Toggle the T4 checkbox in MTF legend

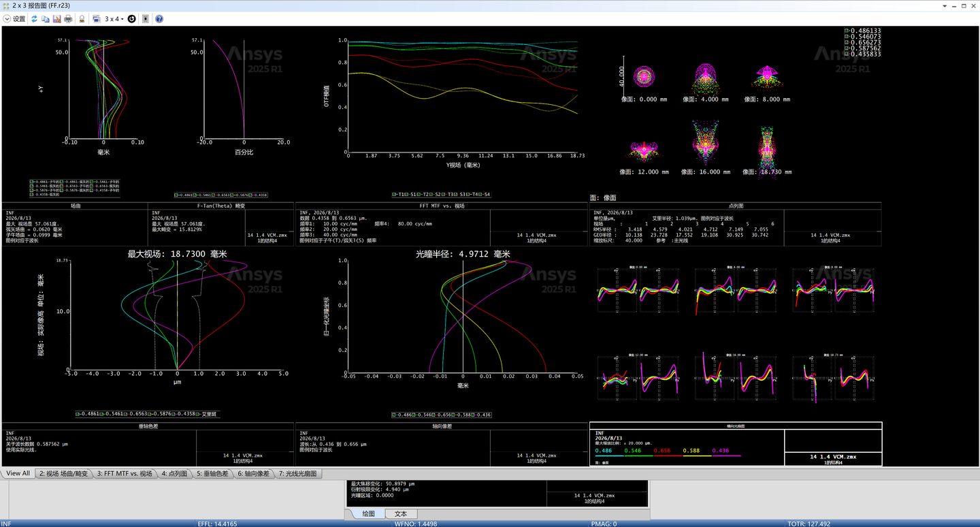[468, 195]
